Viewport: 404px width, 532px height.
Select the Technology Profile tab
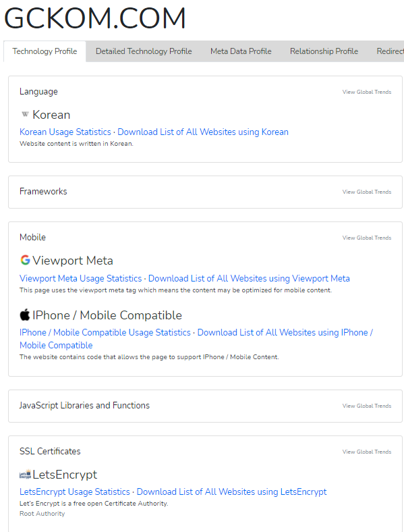click(45, 51)
